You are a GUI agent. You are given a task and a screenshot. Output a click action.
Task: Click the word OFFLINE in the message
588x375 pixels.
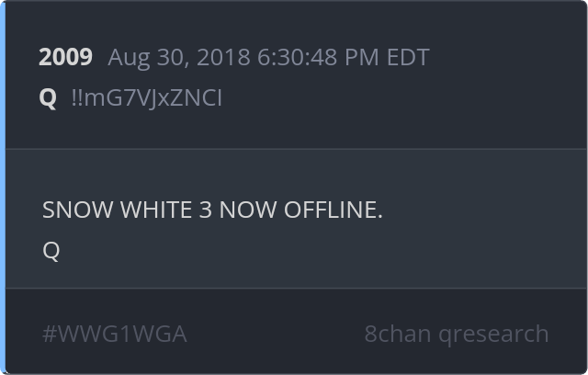pos(333,210)
